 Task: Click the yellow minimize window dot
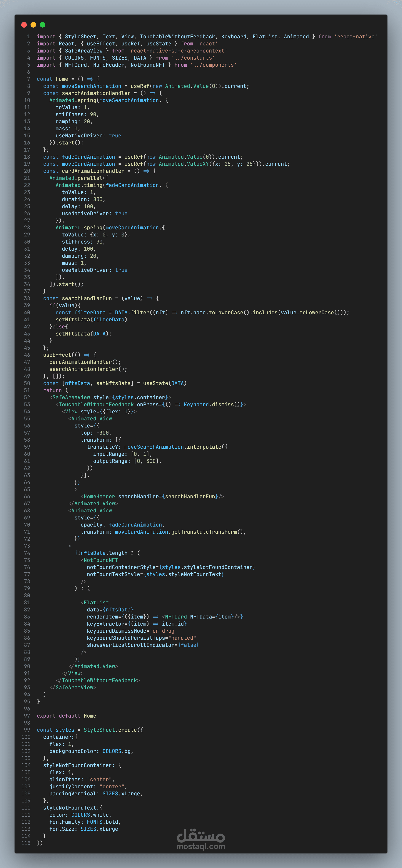[x=33, y=25]
